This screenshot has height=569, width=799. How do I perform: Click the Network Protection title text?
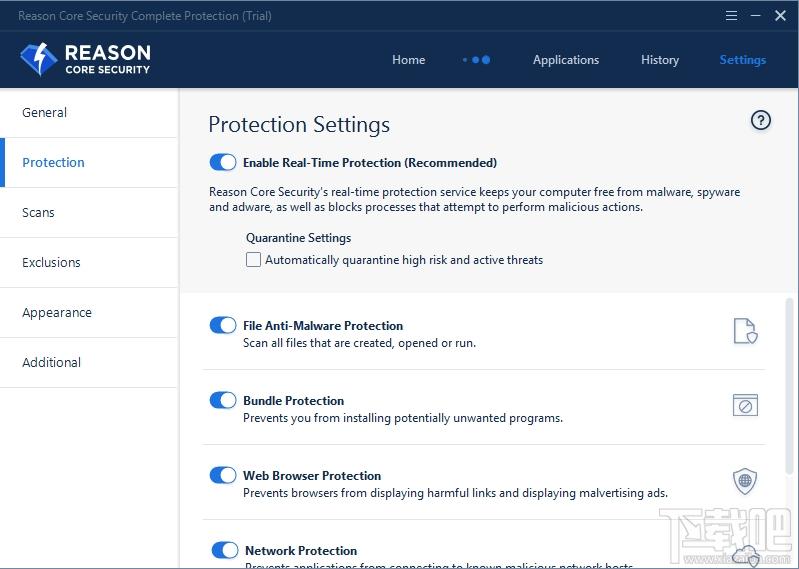tap(301, 551)
